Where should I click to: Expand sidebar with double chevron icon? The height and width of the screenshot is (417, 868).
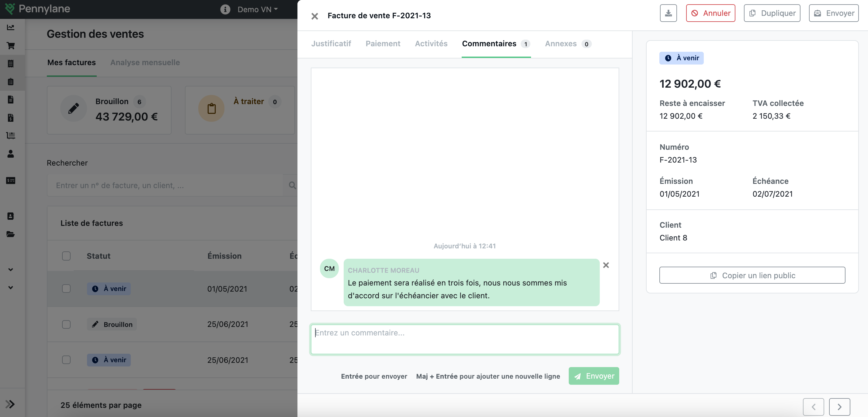click(10, 404)
